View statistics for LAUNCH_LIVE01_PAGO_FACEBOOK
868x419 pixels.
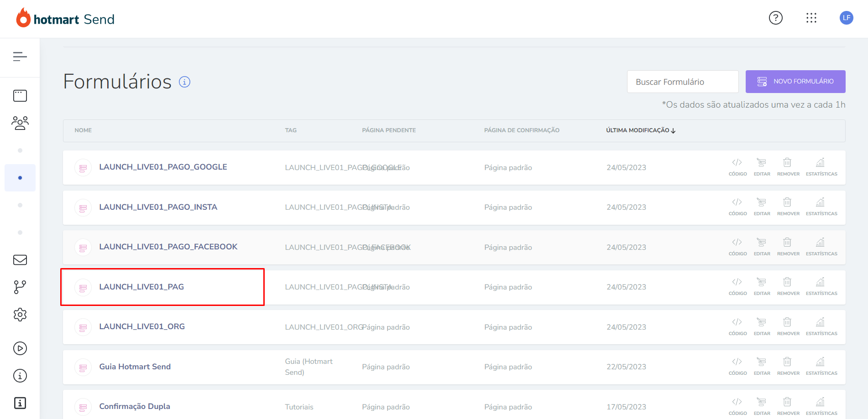click(821, 247)
